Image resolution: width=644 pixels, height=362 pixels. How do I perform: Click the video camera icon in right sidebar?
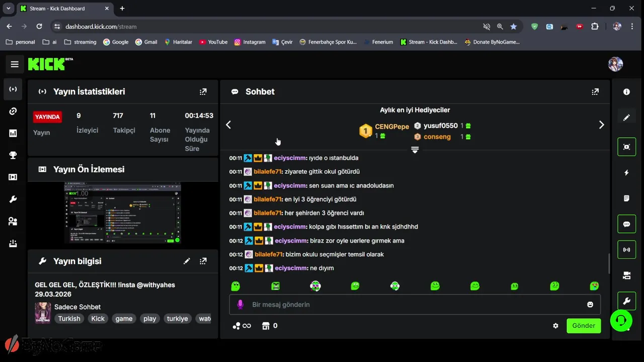point(626,276)
